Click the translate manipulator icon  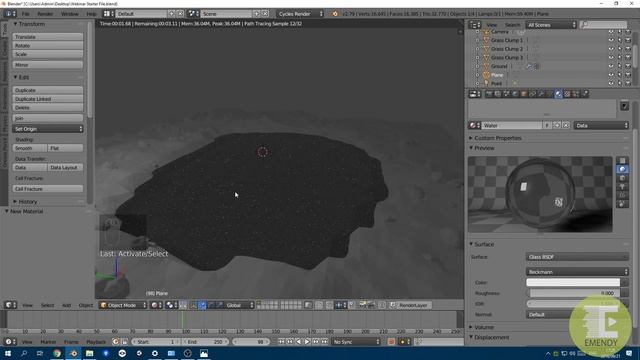point(202,305)
